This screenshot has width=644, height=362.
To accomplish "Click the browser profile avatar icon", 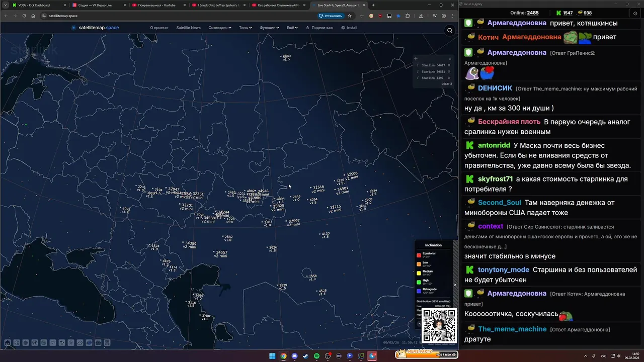I will 443,16.
